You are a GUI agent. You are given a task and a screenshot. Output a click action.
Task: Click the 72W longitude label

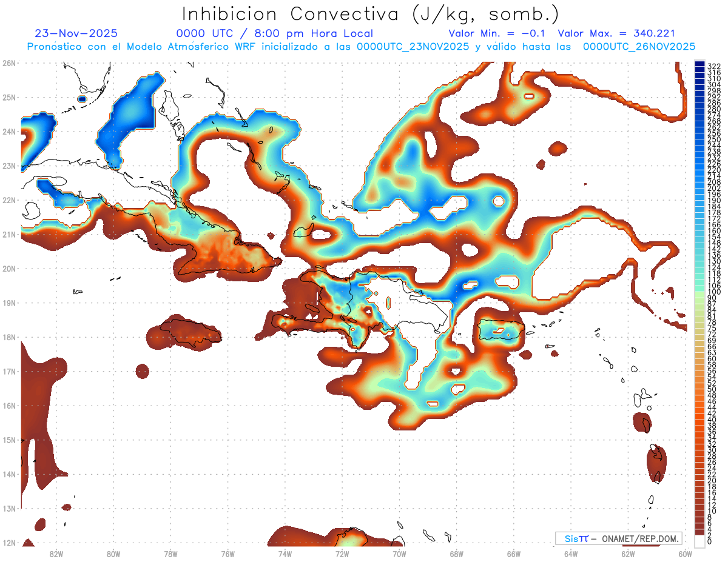pyautogui.click(x=342, y=554)
